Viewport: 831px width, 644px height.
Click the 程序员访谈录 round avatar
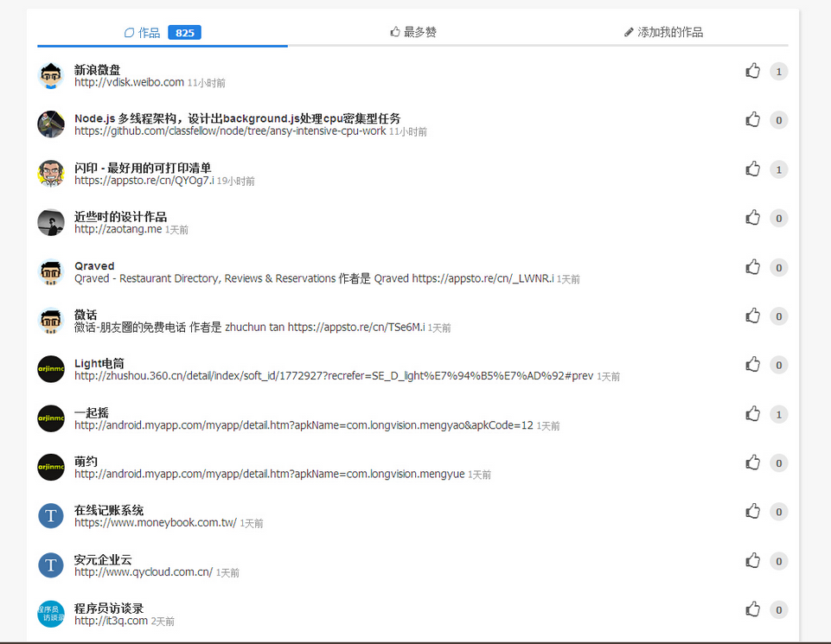tap(51, 614)
